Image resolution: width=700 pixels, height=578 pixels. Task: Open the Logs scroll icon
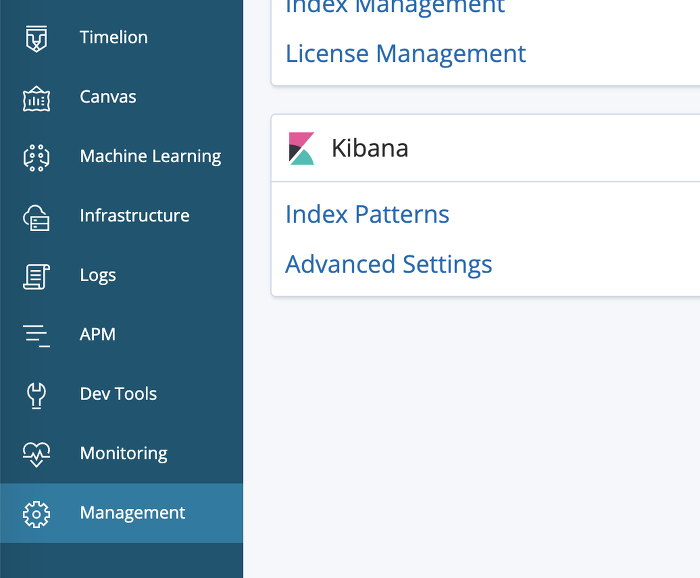pos(36,276)
